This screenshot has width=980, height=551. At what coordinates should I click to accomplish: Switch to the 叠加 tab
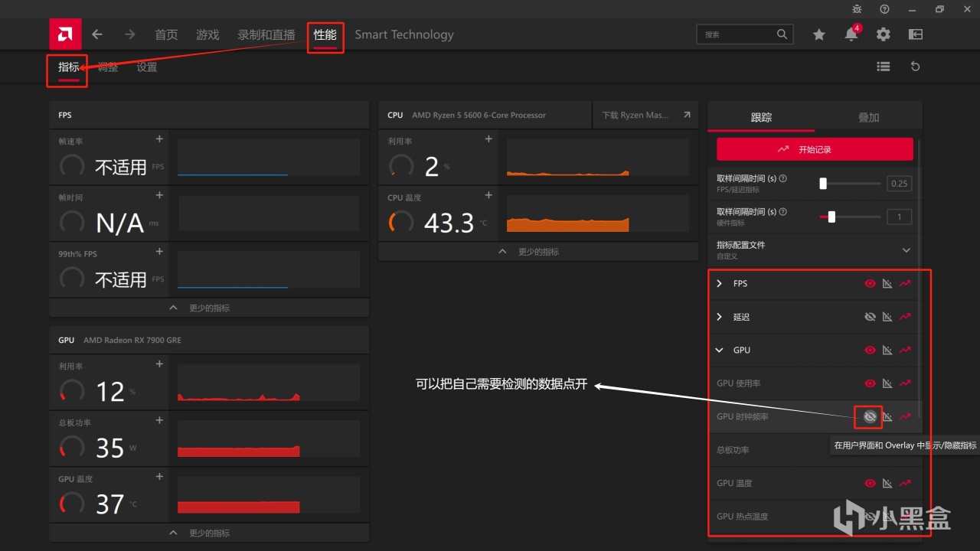[x=868, y=117]
